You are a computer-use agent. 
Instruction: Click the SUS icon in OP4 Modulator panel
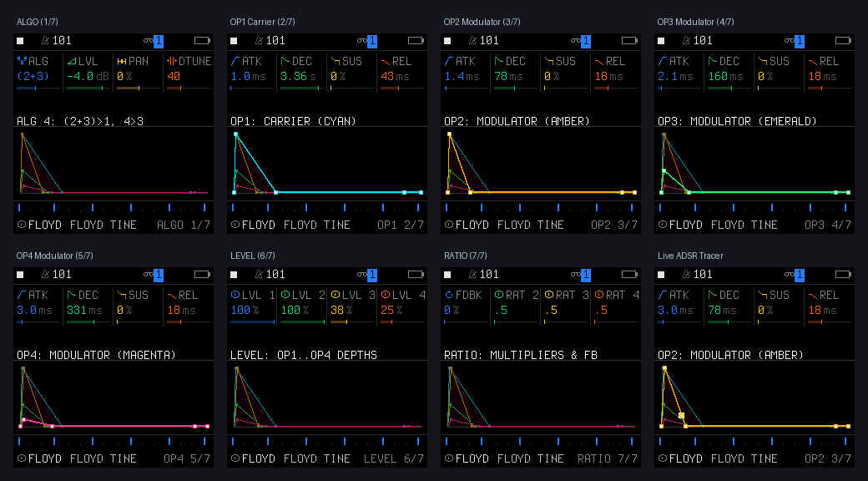pos(122,295)
